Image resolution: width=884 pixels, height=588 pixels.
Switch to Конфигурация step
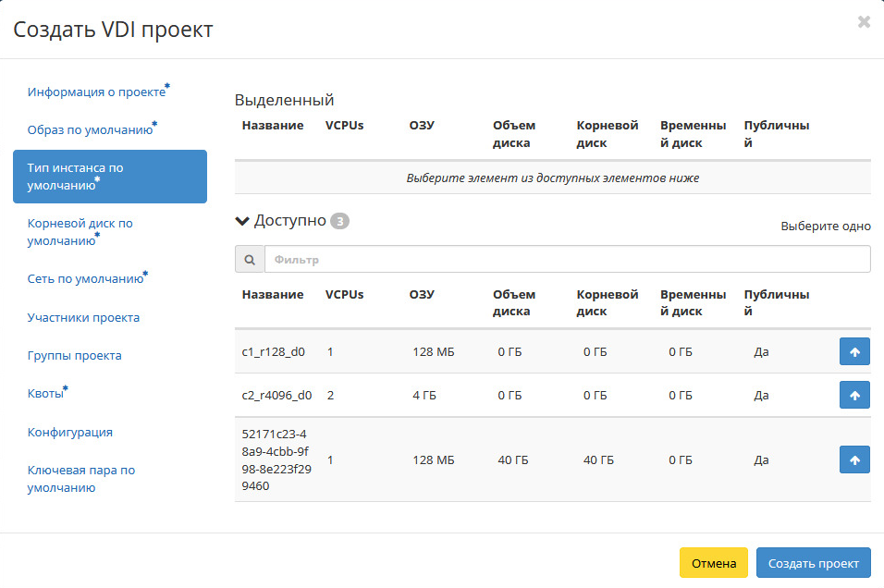tap(70, 432)
